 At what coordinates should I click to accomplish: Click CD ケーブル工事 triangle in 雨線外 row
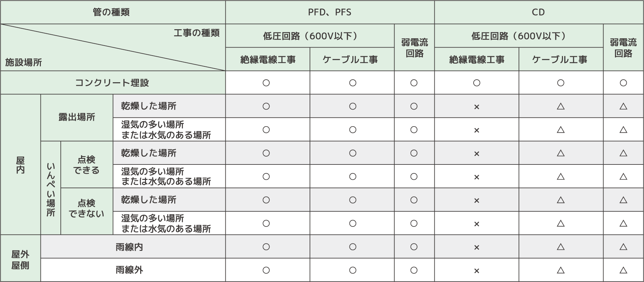pos(560,270)
